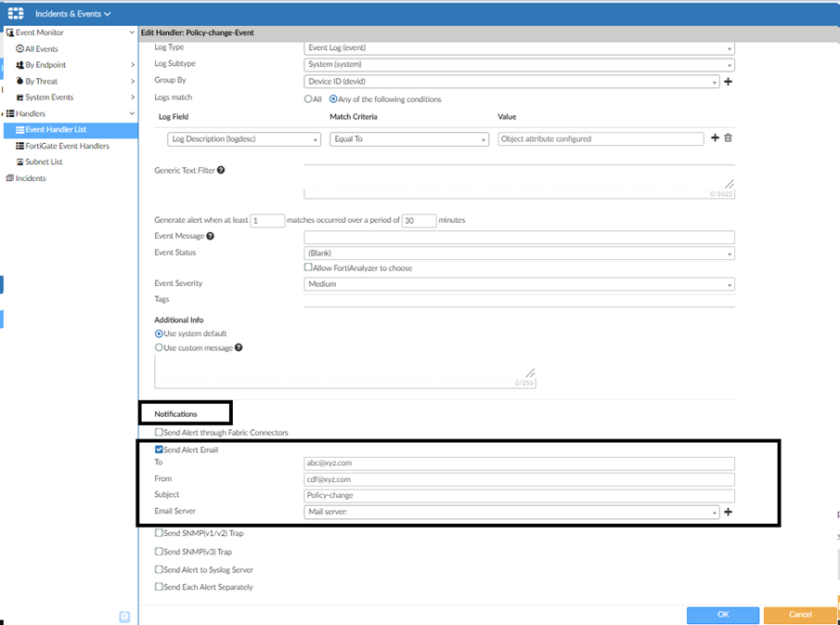Select All Events under Event Monitor

[41, 49]
